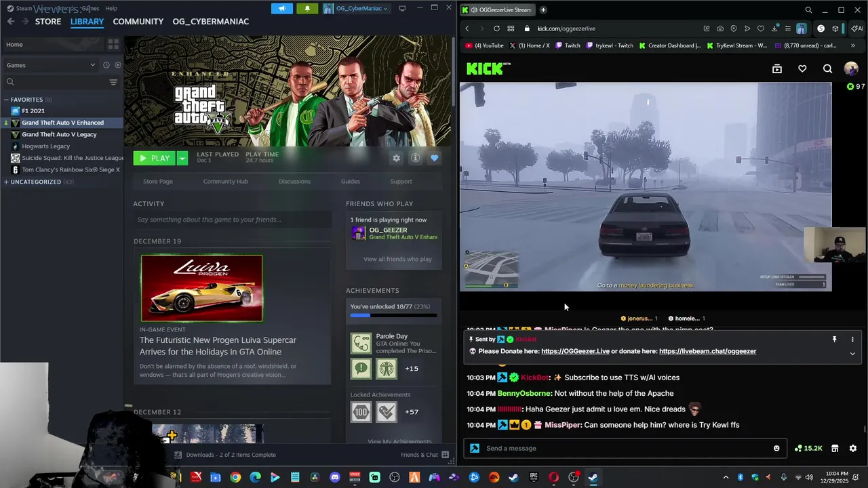Open OG_CYBERMANIAC profile tab in Steam

tap(210, 21)
